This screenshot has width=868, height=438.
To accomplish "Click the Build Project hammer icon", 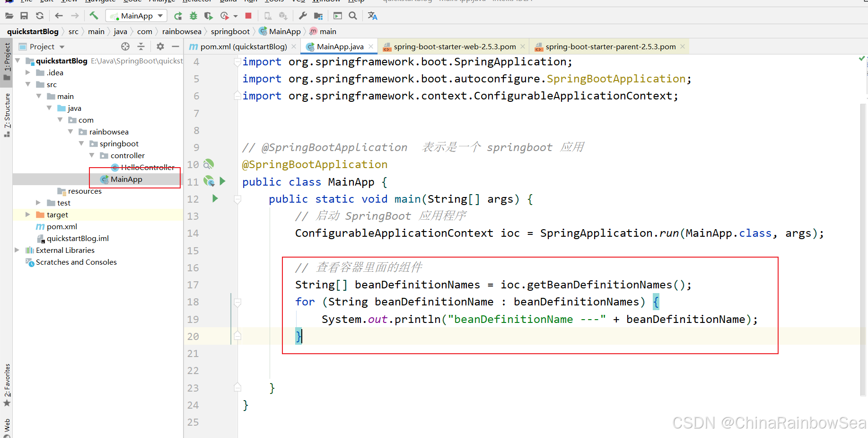I will (94, 16).
